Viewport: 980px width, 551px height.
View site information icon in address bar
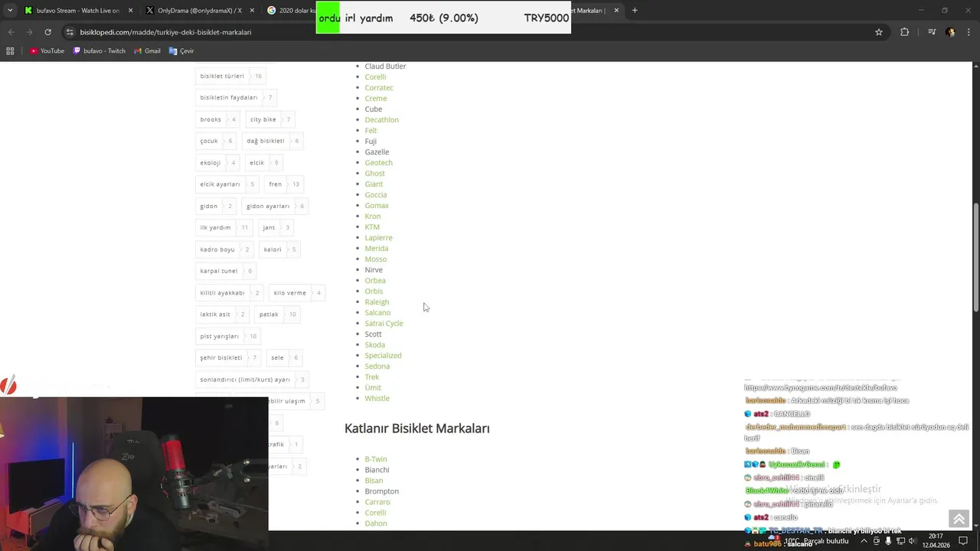(x=70, y=32)
